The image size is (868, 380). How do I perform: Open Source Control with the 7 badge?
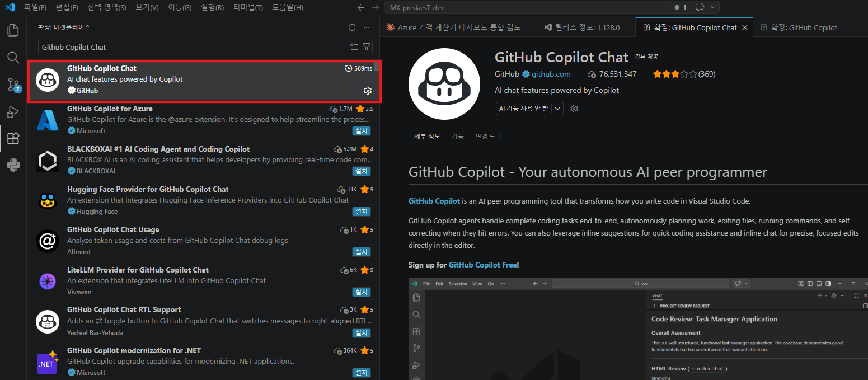(13, 85)
